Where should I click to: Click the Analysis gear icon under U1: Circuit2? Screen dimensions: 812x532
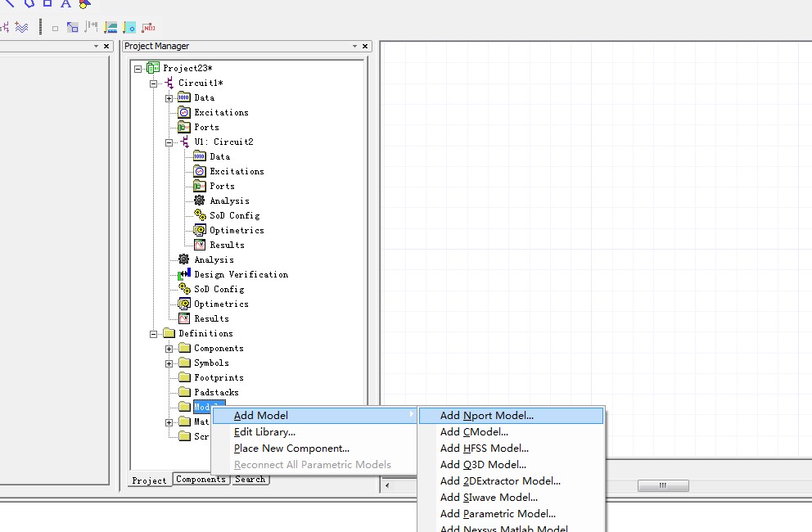pos(200,201)
